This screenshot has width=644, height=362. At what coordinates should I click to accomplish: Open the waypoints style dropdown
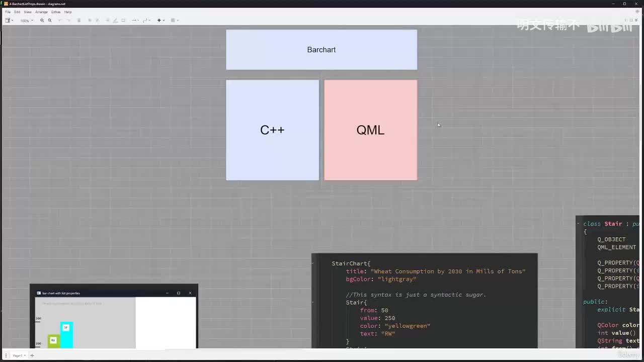[x=146, y=21]
